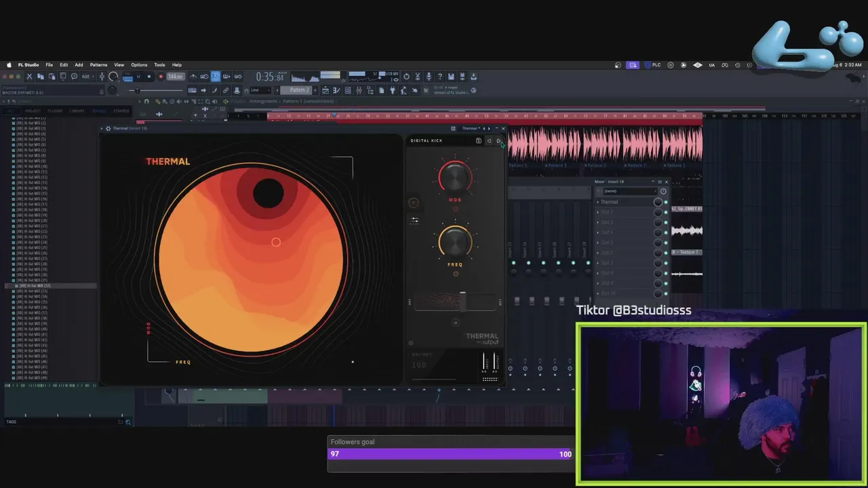This screenshot has height=488, width=868.
Task: Click the microphone recording icon
Action: tap(429, 77)
